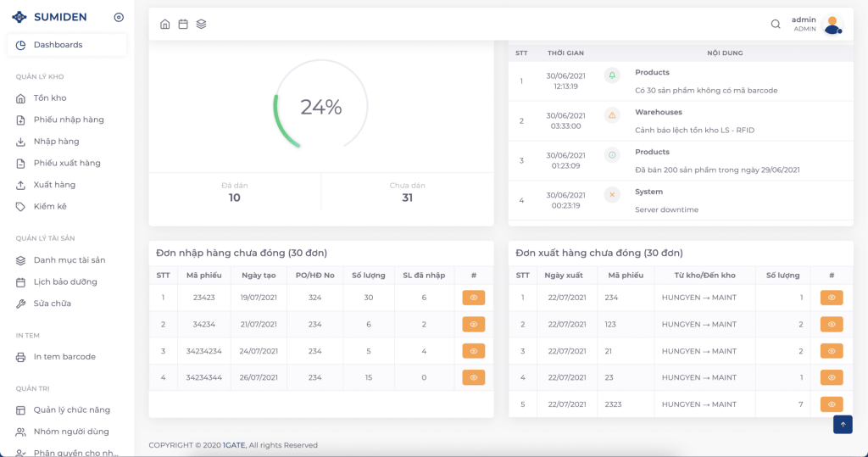Open search with the magnifier icon
Image resolution: width=868 pixels, height=457 pixels.
click(x=776, y=24)
